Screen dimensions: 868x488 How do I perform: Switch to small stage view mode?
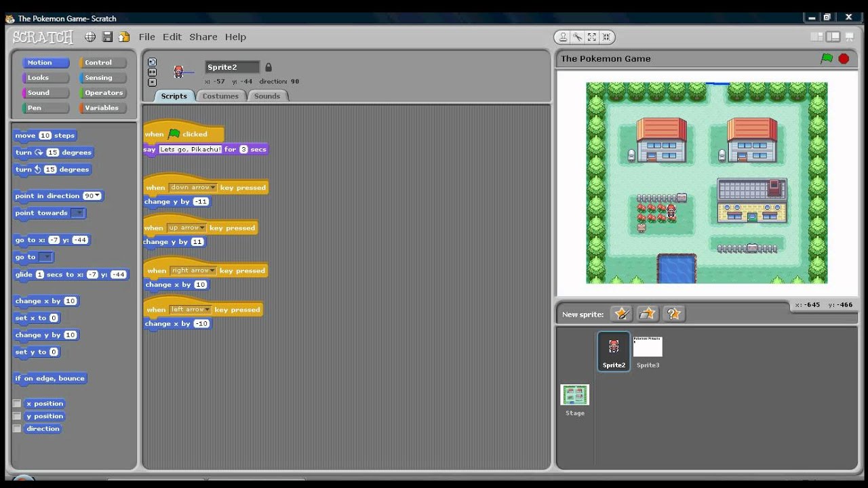pyautogui.click(x=817, y=37)
